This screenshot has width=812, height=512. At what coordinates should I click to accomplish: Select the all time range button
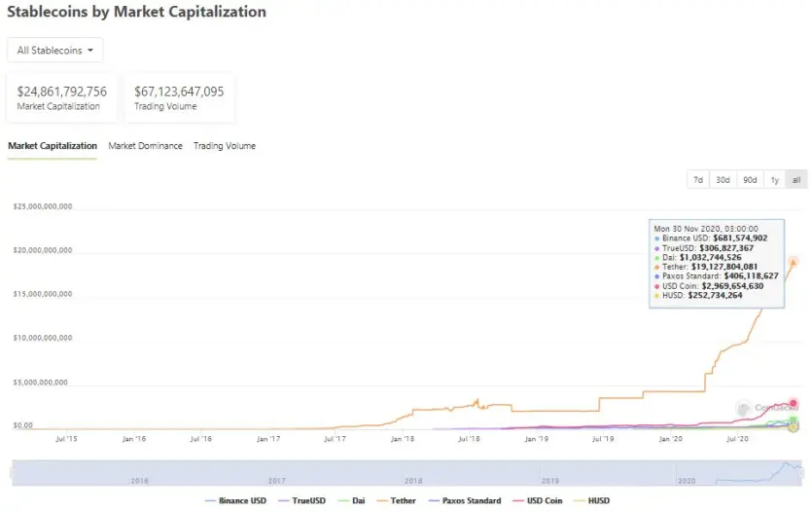coord(796,180)
